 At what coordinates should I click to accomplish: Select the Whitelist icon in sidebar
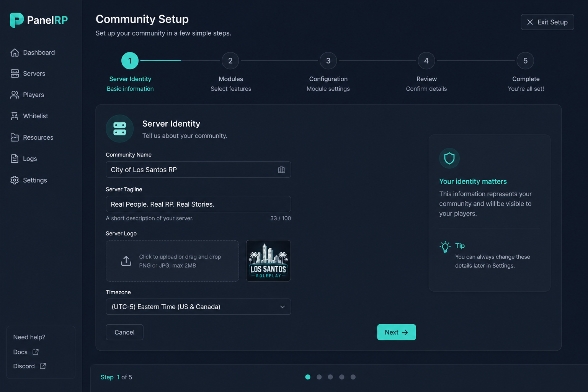pyautogui.click(x=15, y=116)
